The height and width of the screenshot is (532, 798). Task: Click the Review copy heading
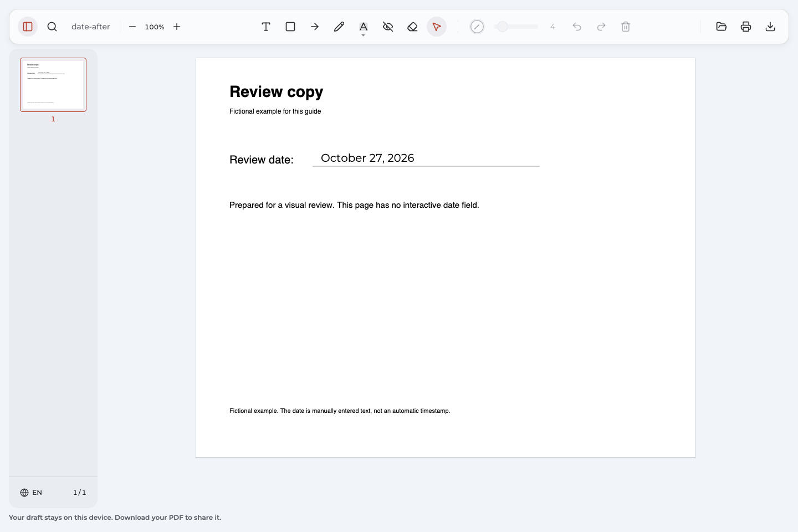276,92
